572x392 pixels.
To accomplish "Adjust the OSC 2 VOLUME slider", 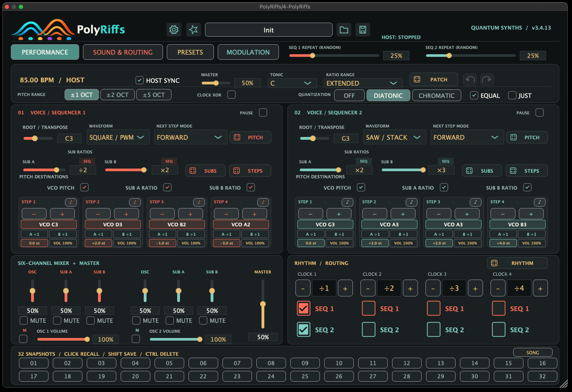I will point(176,339).
